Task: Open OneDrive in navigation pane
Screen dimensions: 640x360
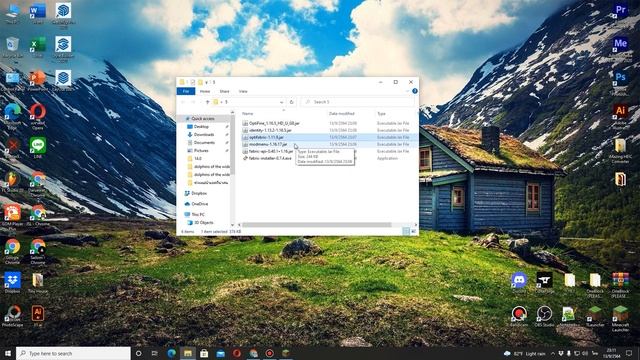Action: [200, 204]
